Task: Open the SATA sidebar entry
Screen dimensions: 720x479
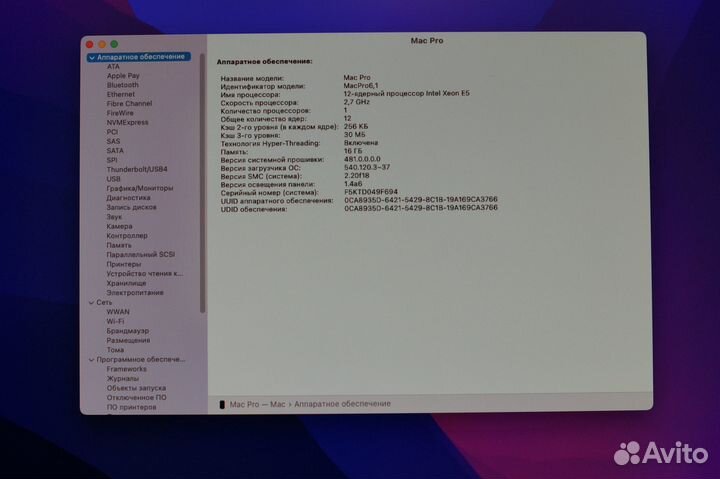Action: click(x=115, y=151)
